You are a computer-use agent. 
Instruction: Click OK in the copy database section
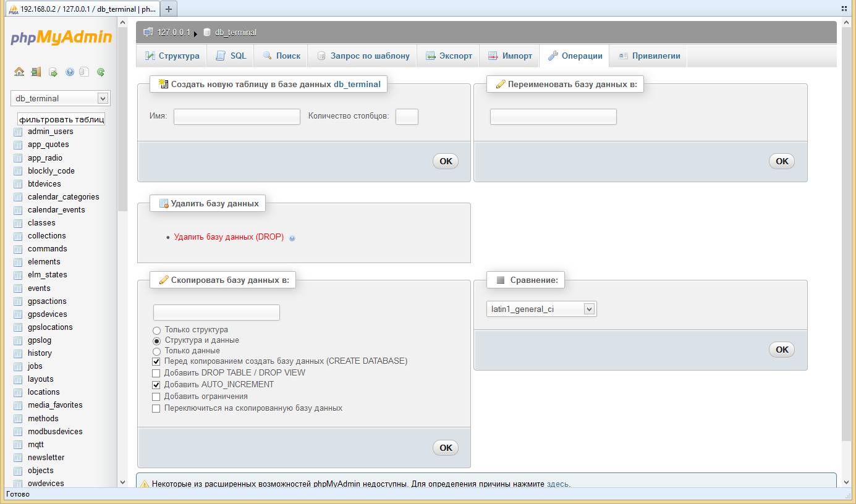(x=446, y=448)
